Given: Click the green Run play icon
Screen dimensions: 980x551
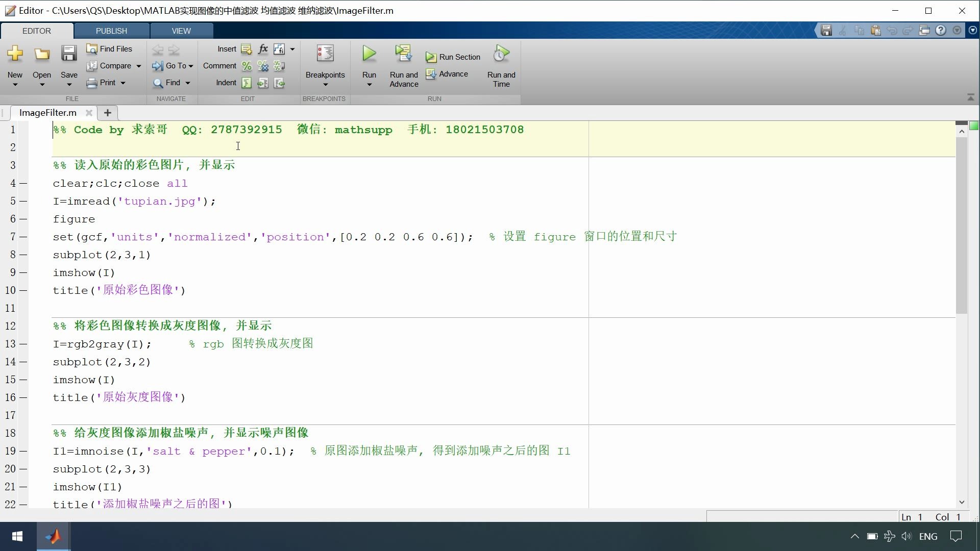Looking at the screenshot, I should 369,54.
